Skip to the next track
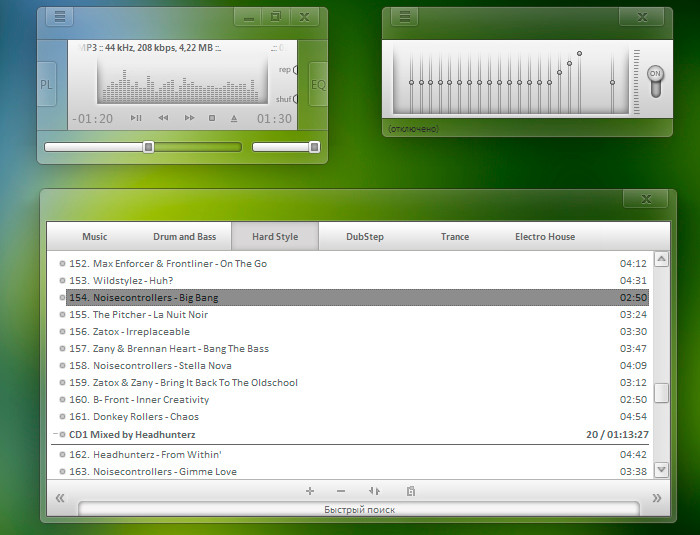Image resolution: width=700 pixels, height=535 pixels. click(189, 118)
